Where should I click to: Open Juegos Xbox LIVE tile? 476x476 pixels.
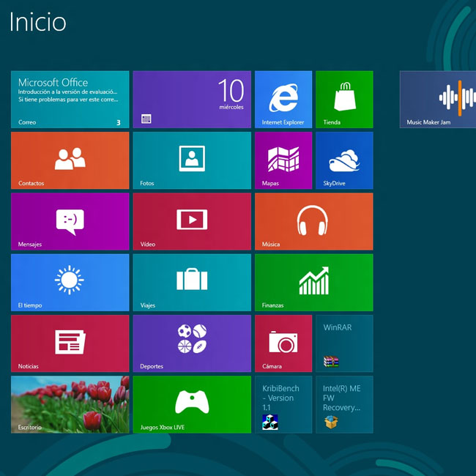[x=192, y=404]
